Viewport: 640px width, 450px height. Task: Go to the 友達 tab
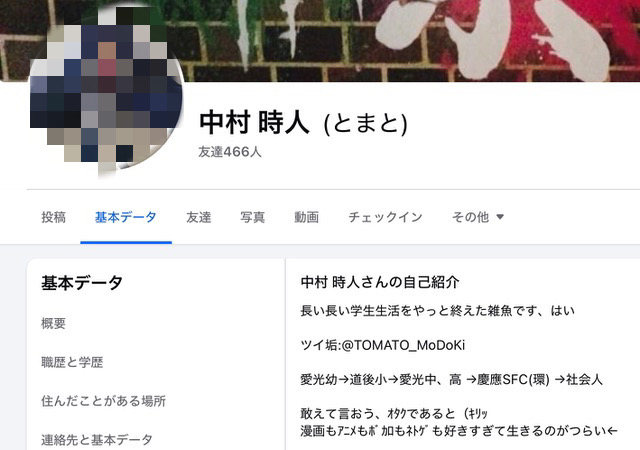pos(199,217)
